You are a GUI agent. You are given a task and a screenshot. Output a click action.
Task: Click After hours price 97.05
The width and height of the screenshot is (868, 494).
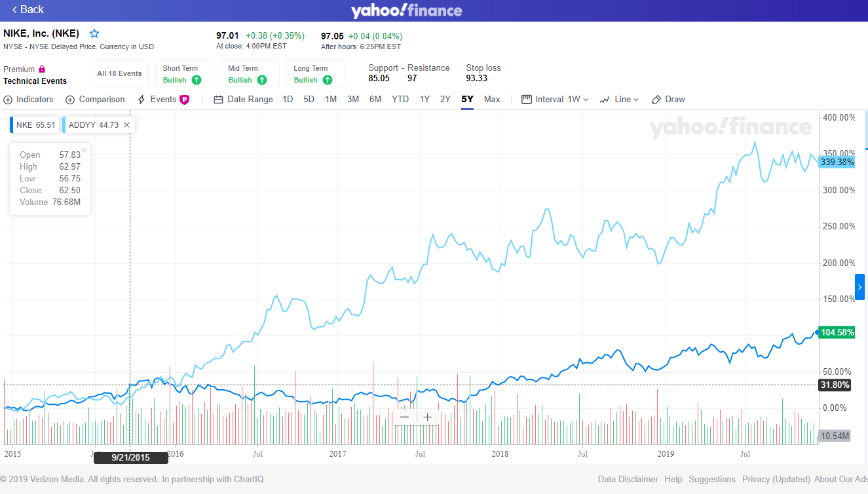[x=332, y=36]
